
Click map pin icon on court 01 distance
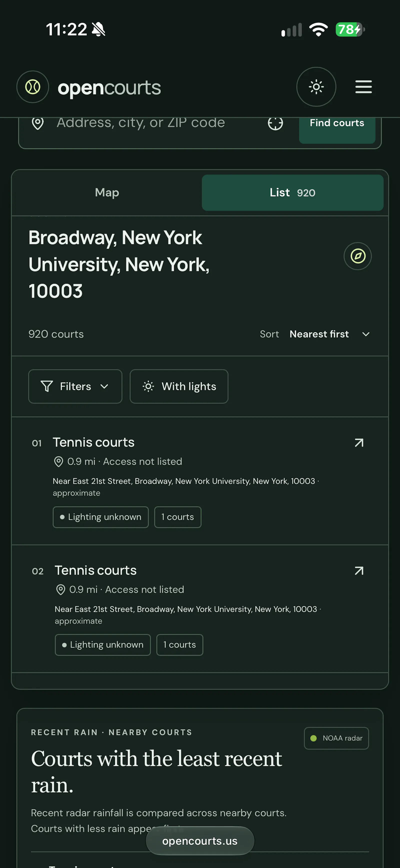point(58,462)
